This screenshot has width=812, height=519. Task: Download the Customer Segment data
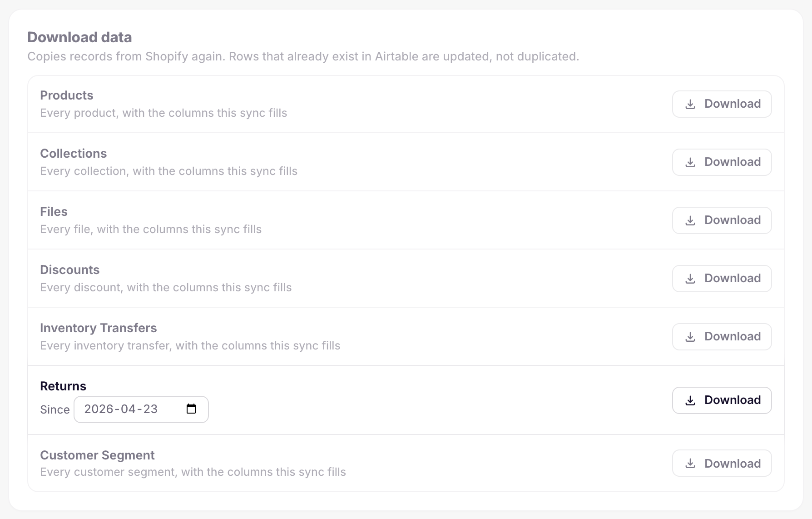click(x=722, y=463)
